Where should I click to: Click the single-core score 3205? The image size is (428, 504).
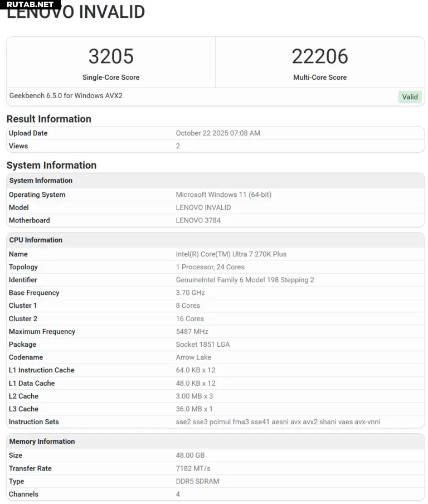coord(111,56)
